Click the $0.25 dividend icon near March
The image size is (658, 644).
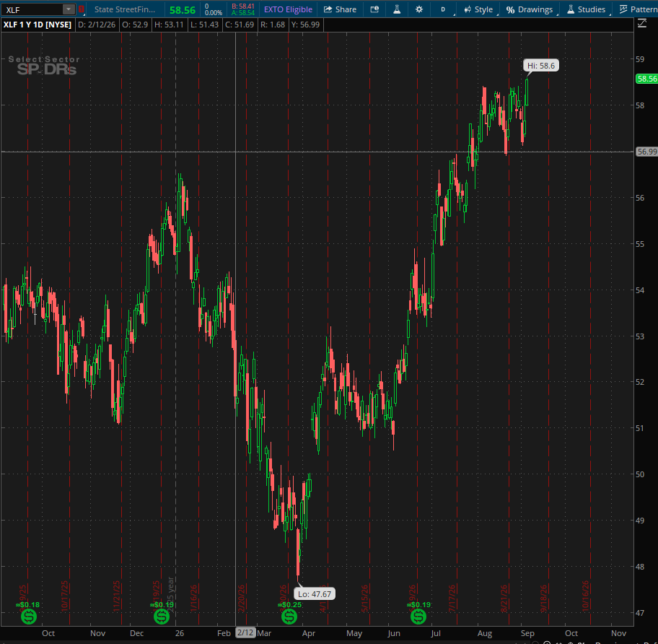(289, 617)
